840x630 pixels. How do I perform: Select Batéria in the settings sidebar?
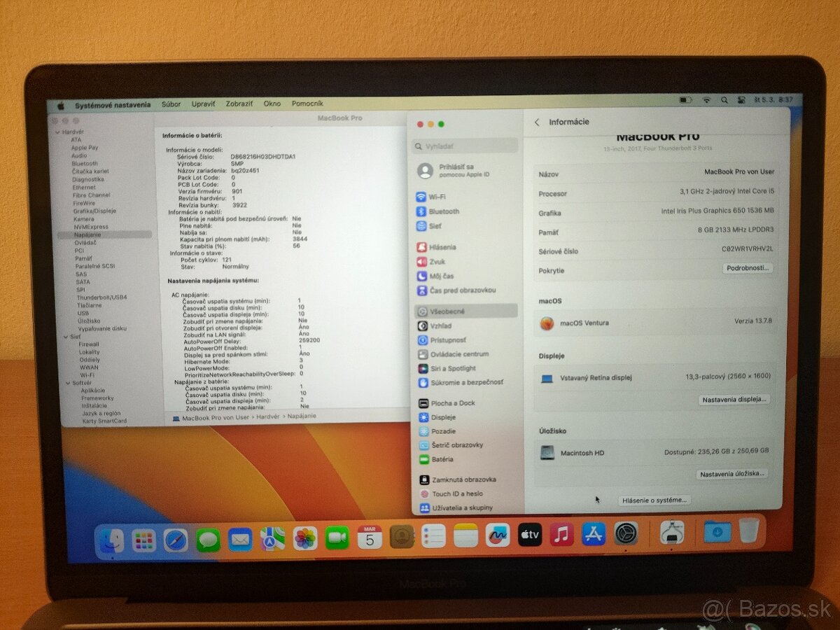coord(442,458)
